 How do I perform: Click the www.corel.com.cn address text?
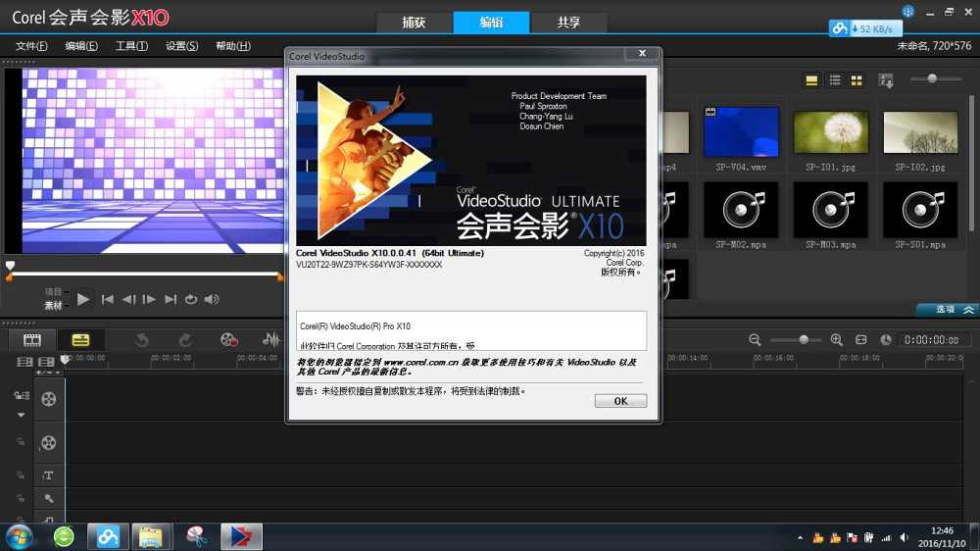pos(420,362)
